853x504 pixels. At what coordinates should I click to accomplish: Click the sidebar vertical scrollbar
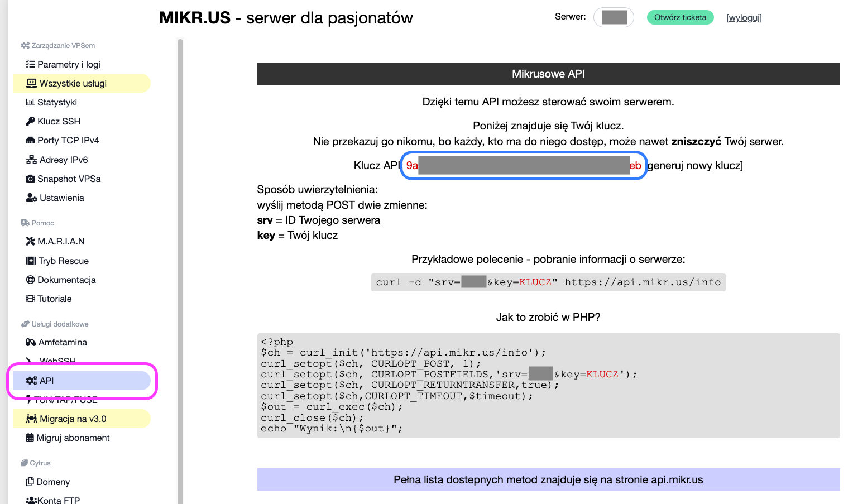pos(180,223)
